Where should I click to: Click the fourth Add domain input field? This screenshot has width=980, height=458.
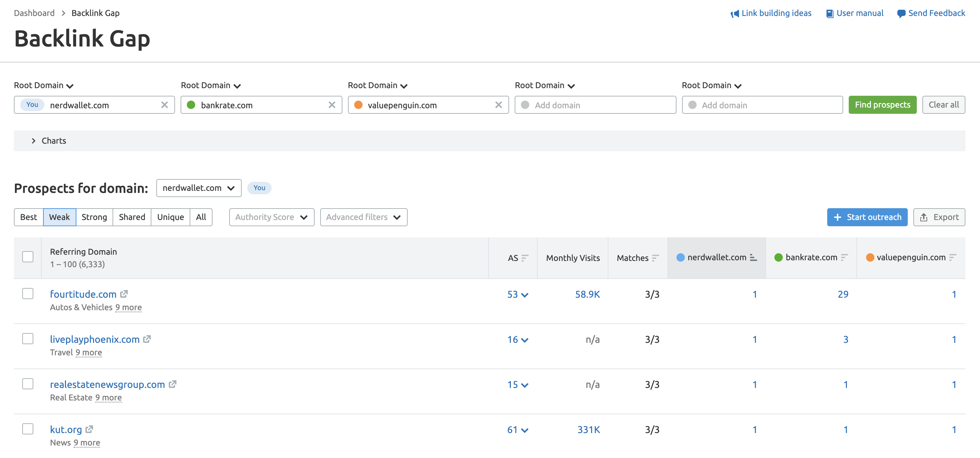coord(595,105)
